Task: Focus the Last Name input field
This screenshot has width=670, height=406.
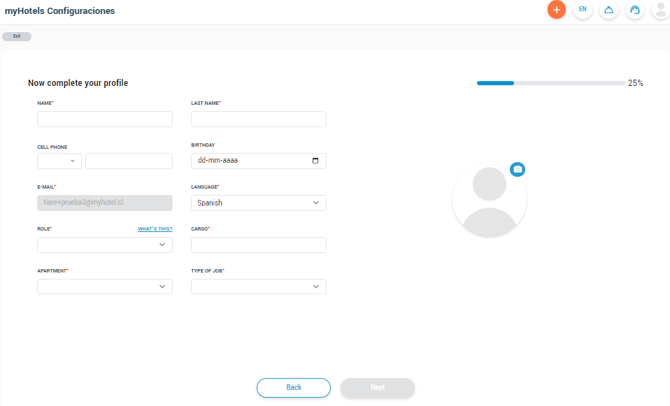Action: (x=259, y=119)
